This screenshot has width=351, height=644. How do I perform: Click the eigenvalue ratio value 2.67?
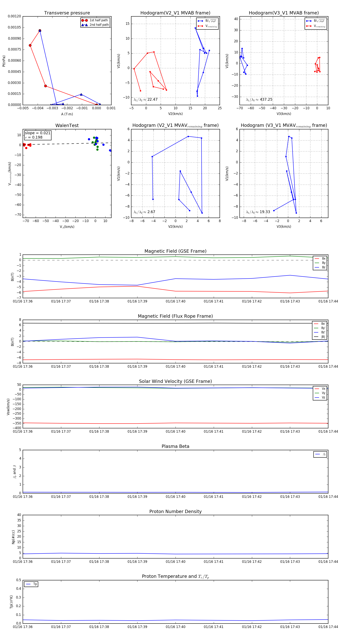coord(151,212)
